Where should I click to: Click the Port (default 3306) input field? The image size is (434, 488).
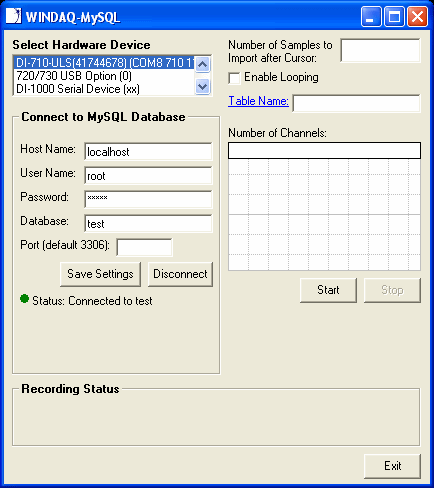(144, 247)
